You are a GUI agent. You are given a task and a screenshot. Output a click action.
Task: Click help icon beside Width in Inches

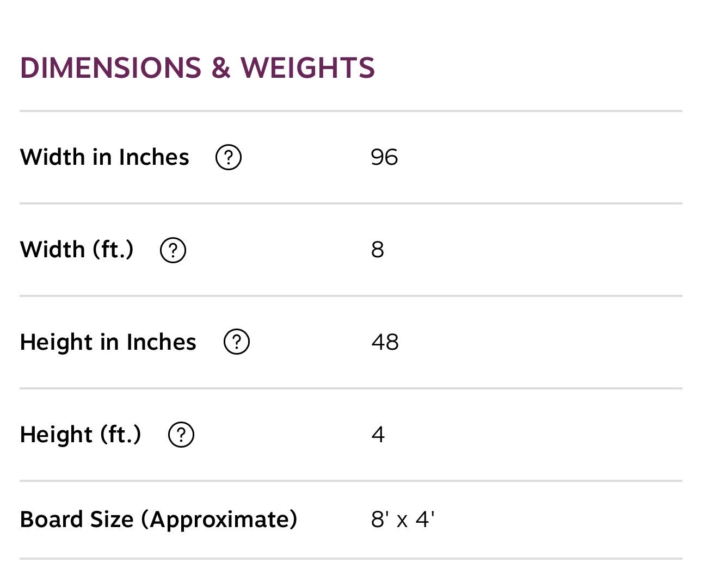point(229,158)
